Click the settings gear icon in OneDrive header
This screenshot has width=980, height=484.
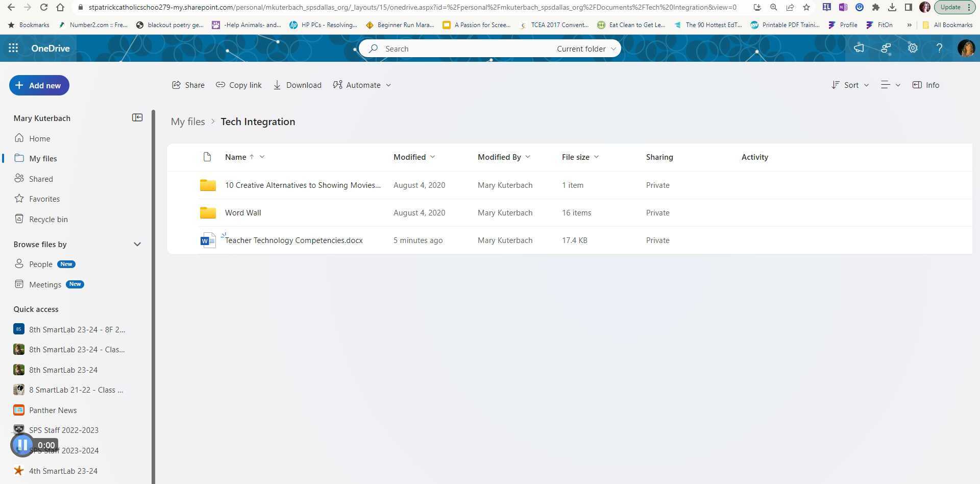coord(913,48)
